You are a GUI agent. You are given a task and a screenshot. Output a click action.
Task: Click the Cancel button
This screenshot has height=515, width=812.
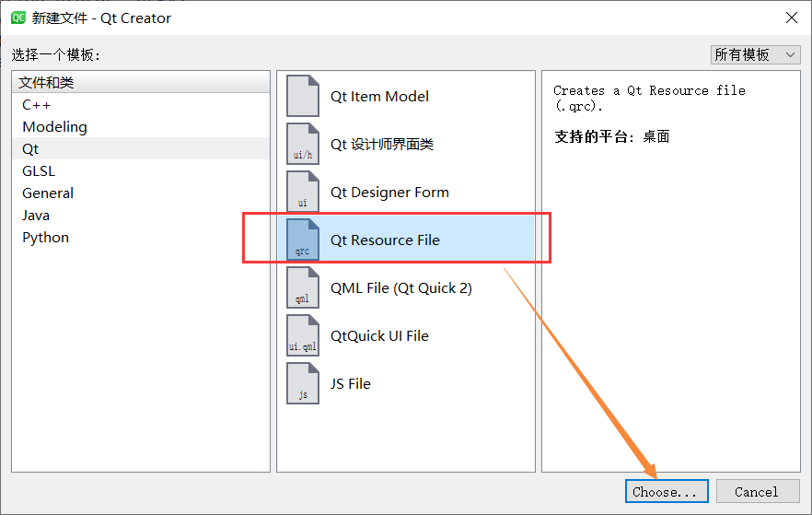coord(758,492)
